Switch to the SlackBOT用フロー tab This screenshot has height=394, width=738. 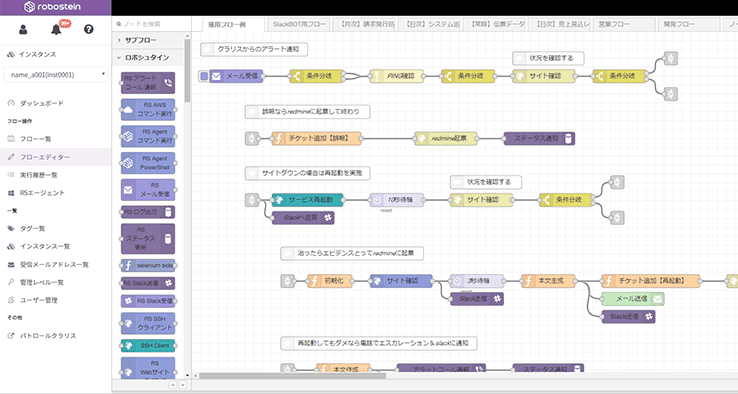pos(299,24)
